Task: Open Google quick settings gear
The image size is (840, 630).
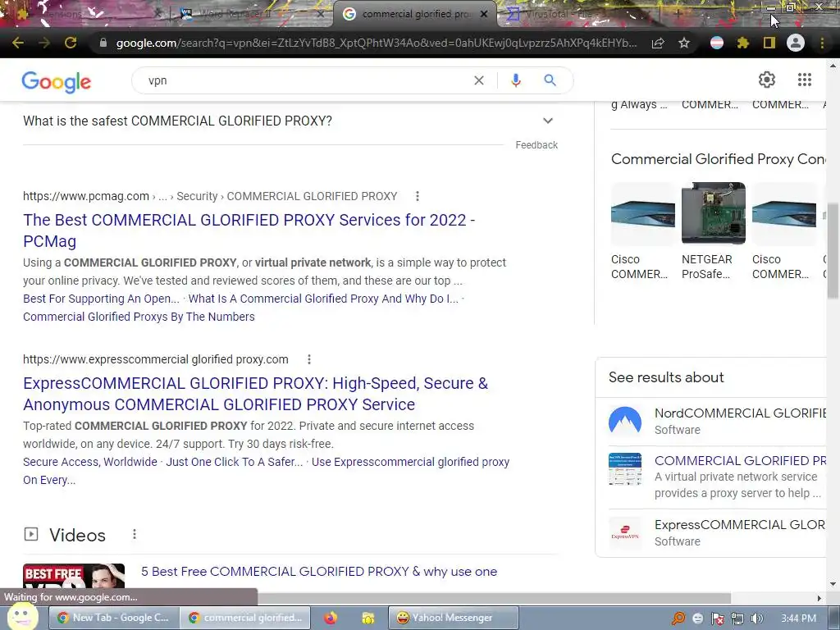Action: [767, 80]
